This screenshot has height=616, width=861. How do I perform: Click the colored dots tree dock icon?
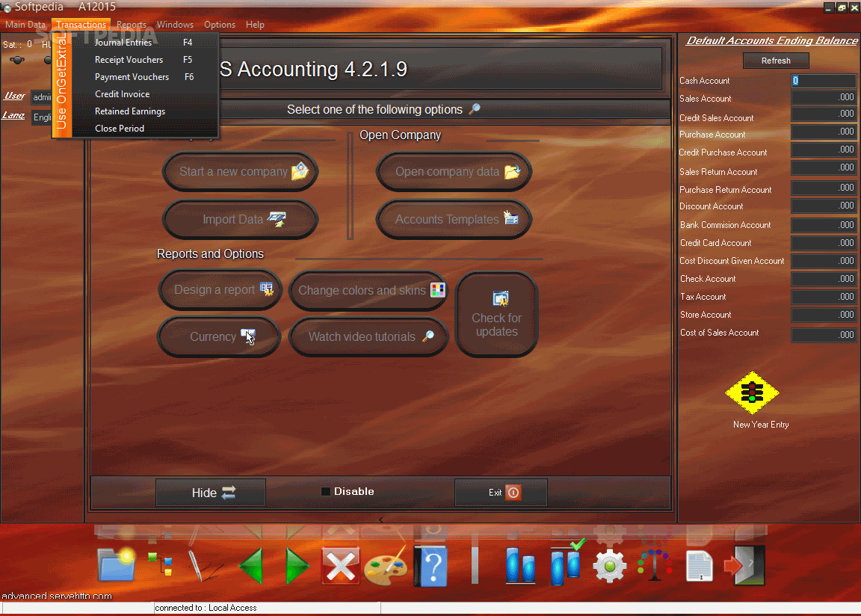click(x=655, y=564)
